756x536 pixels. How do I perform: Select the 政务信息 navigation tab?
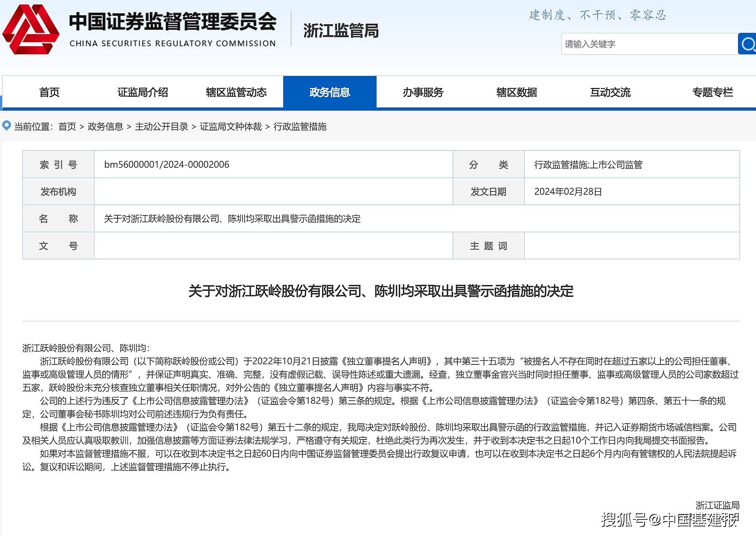click(x=329, y=92)
